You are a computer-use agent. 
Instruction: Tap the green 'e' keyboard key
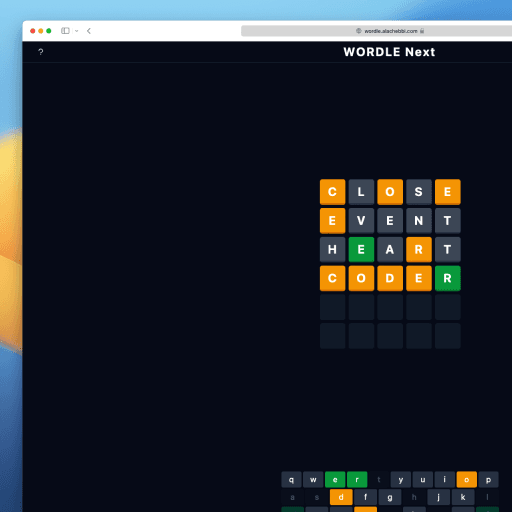tap(335, 480)
